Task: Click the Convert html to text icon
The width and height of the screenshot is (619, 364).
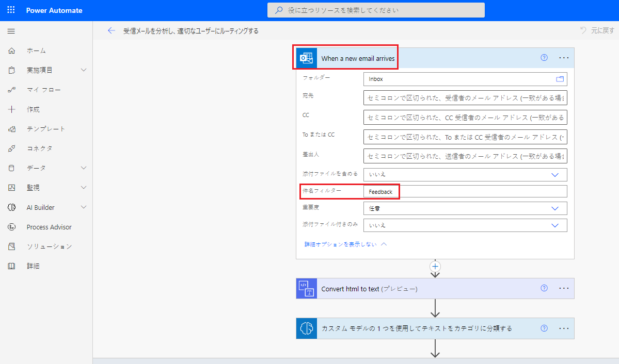Action: coord(306,289)
